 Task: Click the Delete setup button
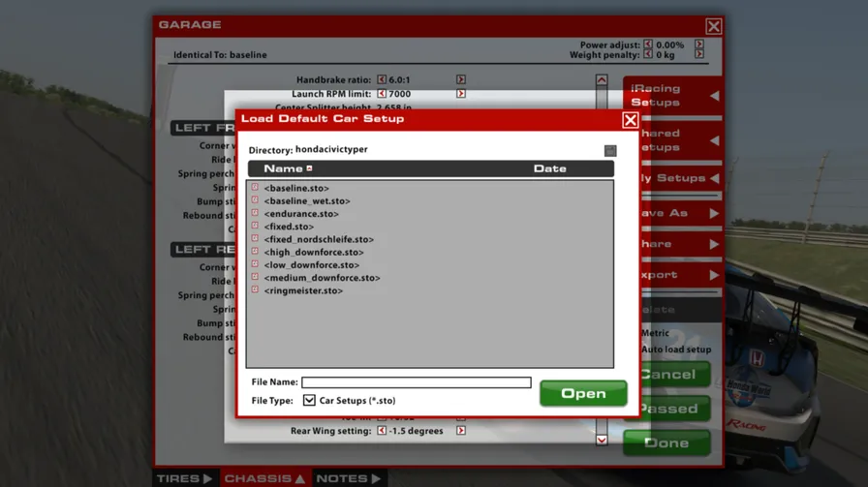click(x=681, y=310)
